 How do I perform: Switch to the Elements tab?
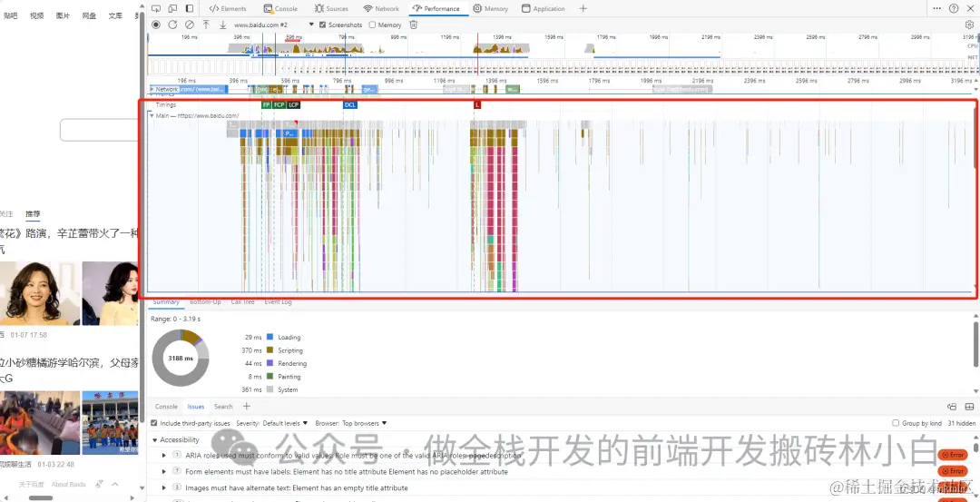228,9
